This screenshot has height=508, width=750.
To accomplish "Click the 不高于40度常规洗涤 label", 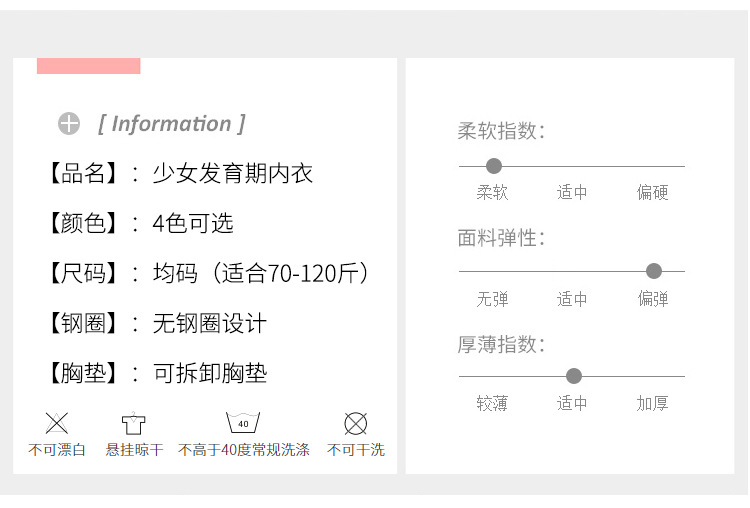I will click(244, 450).
